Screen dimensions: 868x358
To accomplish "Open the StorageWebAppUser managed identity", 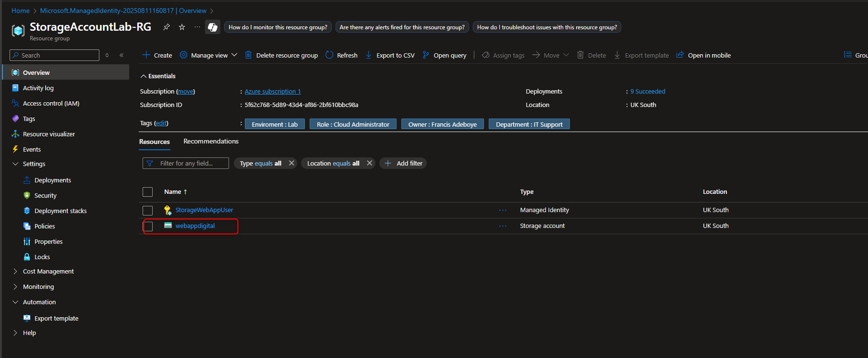I will pos(204,210).
